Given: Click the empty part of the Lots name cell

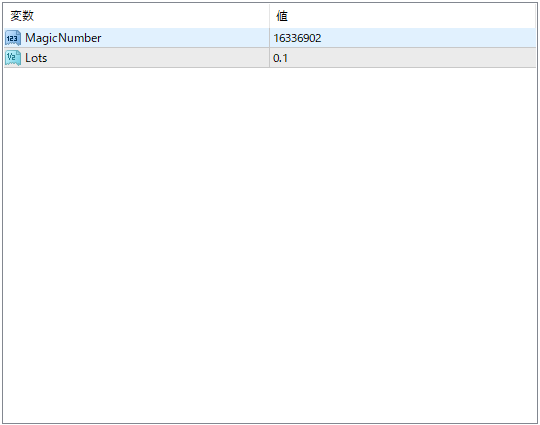Looking at the screenshot, I should click(x=158, y=58).
